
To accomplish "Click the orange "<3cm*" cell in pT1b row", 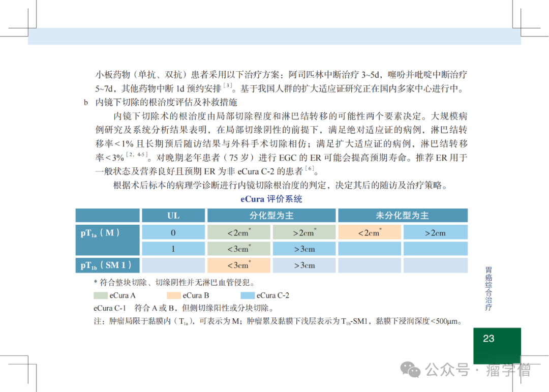I will coord(239,265).
